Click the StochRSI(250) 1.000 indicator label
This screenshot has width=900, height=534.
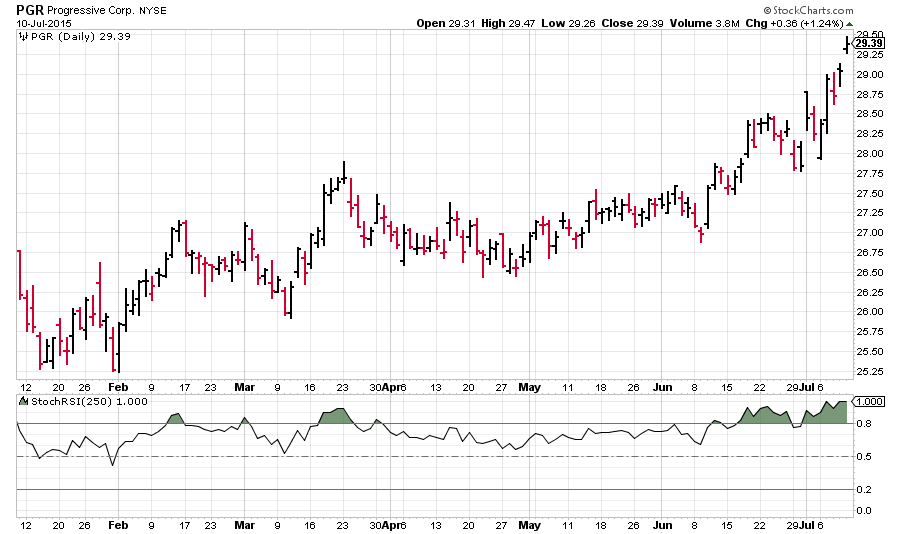(x=89, y=401)
